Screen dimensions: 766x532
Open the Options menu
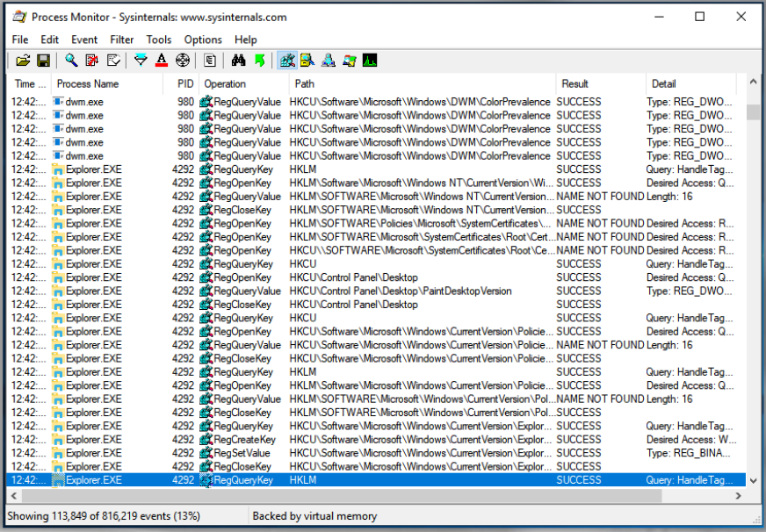(203, 40)
